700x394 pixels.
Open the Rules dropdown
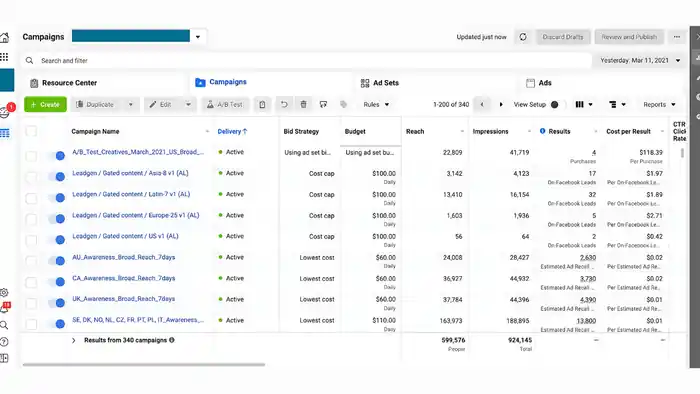pyautogui.click(x=376, y=104)
